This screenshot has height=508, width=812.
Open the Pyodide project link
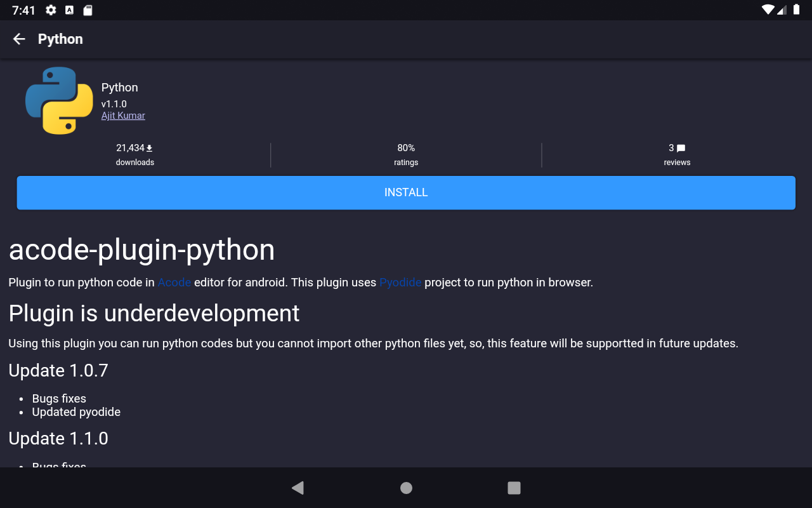[400, 282]
